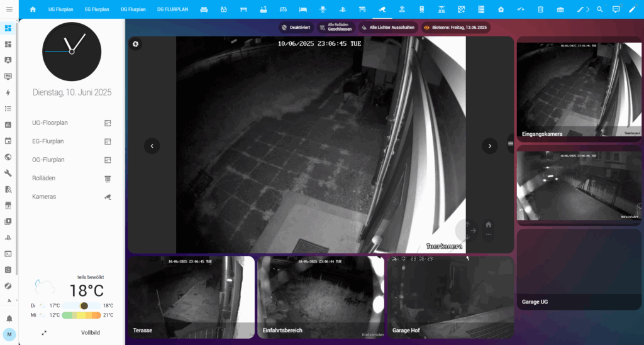Open the PlayStation item in left sidebar
Screen dimensions: 644x345
click(8, 238)
